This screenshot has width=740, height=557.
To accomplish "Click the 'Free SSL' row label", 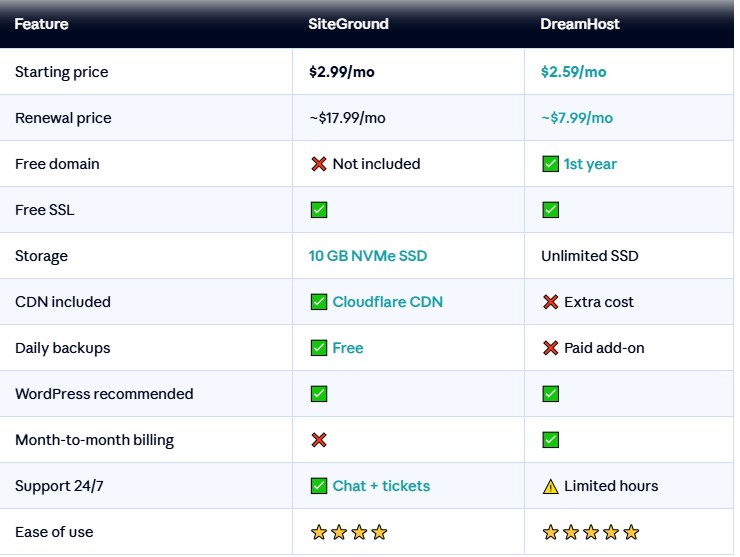I will click(45, 210).
